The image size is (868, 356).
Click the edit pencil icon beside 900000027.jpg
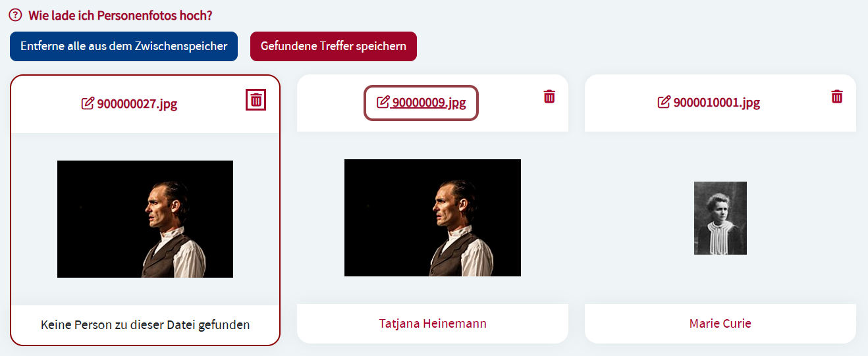point(87,103)
